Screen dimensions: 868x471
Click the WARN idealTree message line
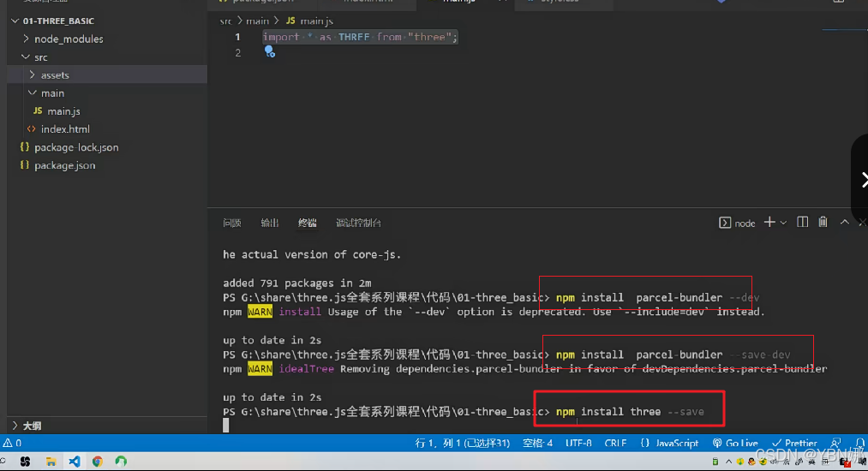[x=524, y=369]
